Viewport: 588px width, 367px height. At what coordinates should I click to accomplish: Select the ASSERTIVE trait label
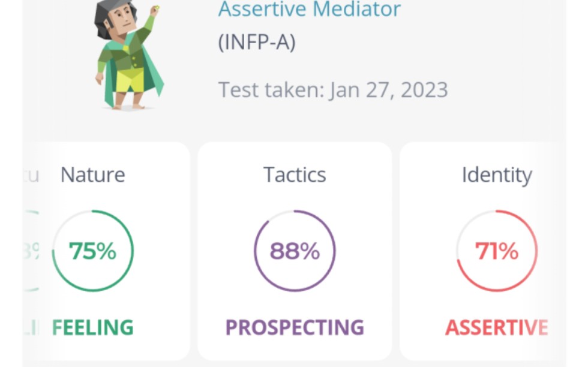click(x=497, y=327)
